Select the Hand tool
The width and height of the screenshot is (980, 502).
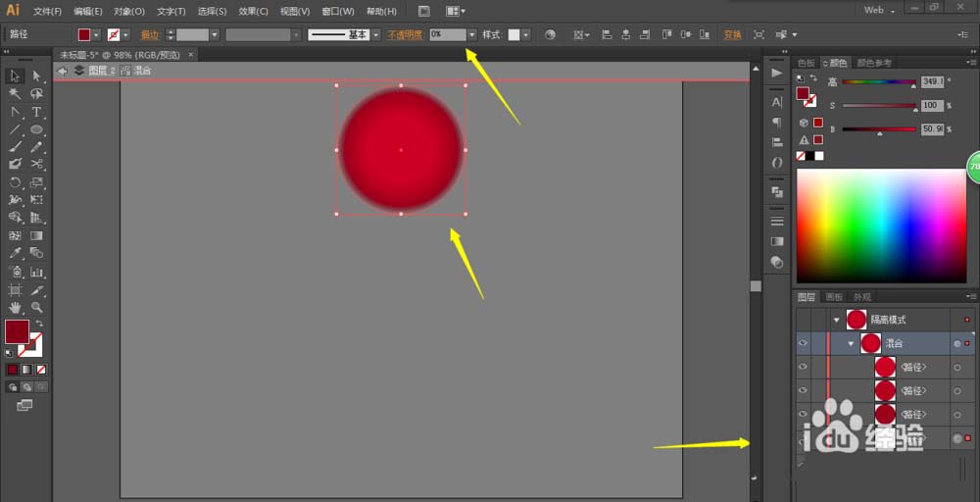pyautogui.click(x=15, y=308)
